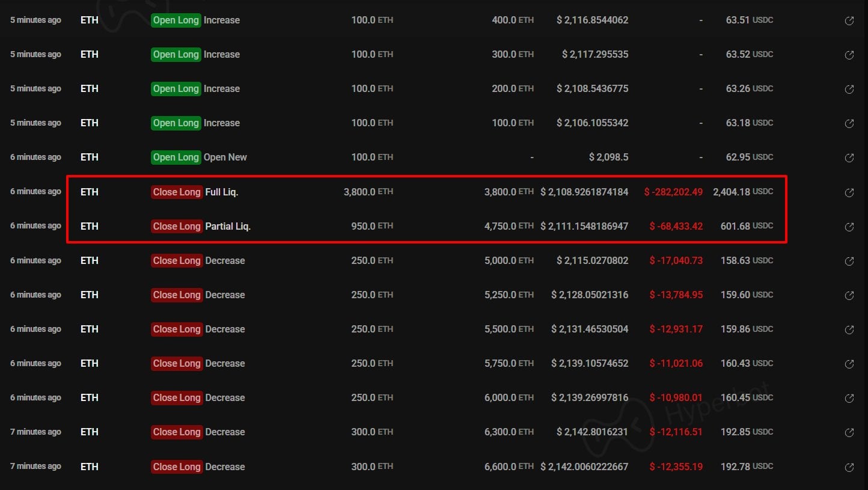
Task: Click the position value 5,500.0 ETH
Action: (x=509, y=329)
